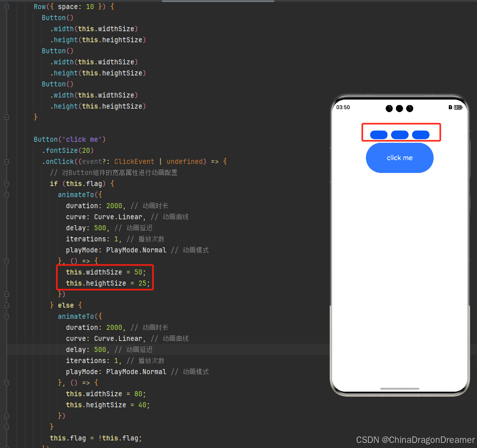Fold the animateTo call below the else line
The image size is (477, 448).
point(7,316)
